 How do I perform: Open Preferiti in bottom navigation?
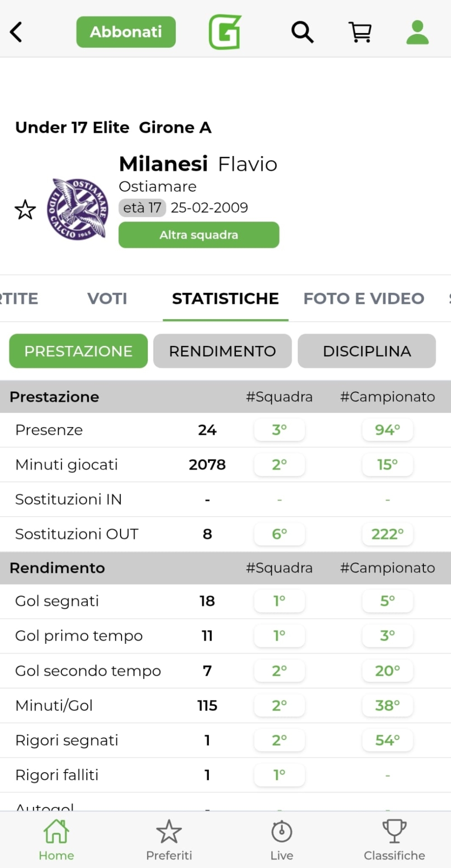tap(169, 840)
